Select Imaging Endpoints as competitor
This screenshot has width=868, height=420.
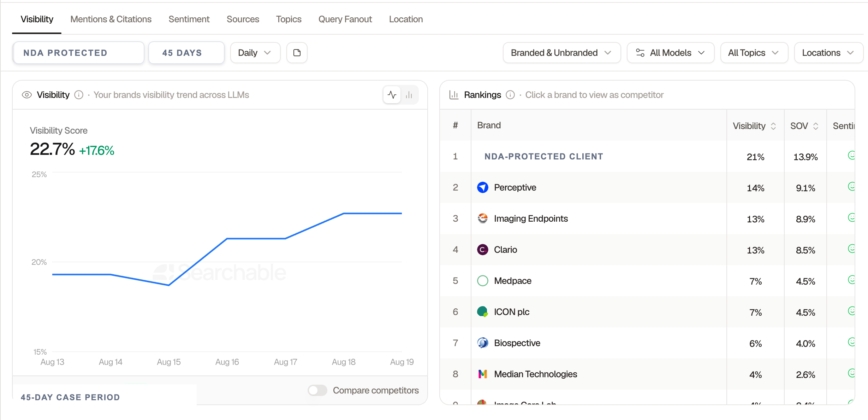[531, 218]
